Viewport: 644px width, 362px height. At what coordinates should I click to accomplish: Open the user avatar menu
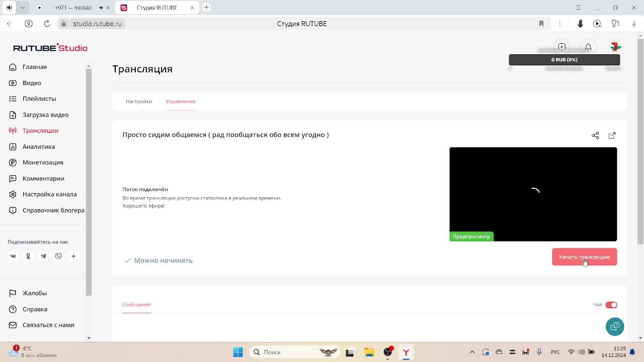point(615,47)
